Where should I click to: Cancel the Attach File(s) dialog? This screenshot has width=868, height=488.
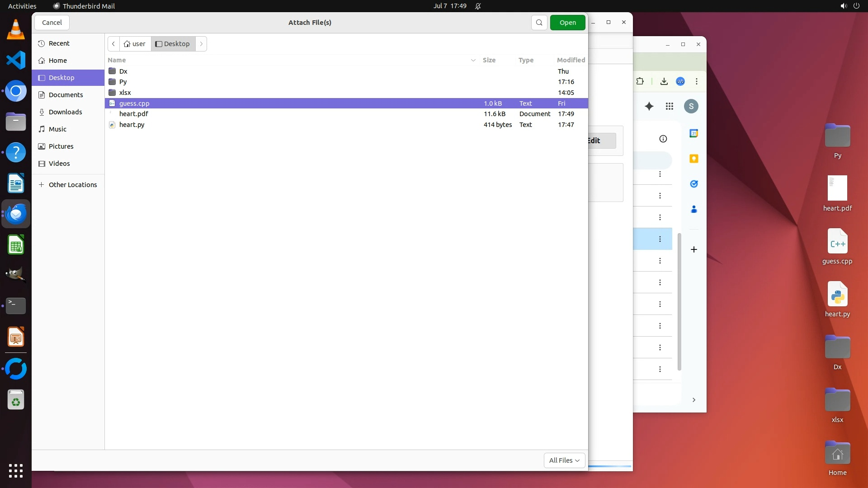(x=52, y=23)
